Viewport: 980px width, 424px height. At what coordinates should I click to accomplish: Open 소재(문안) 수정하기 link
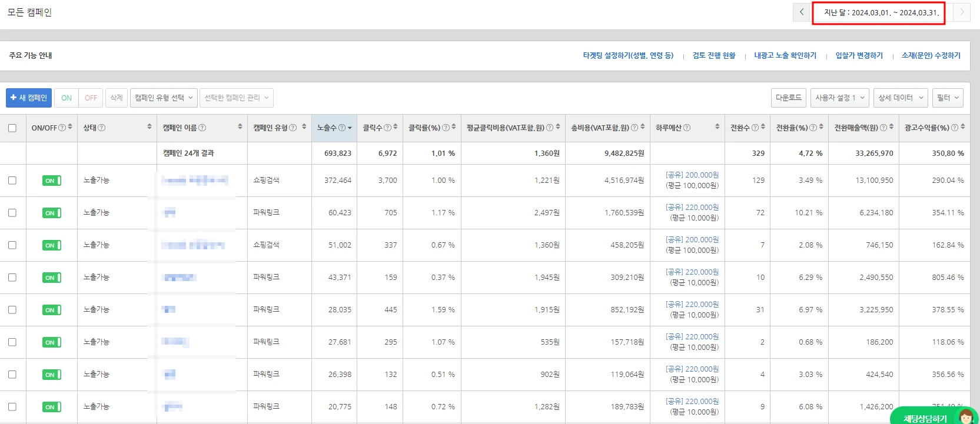[x=931, y=55]
